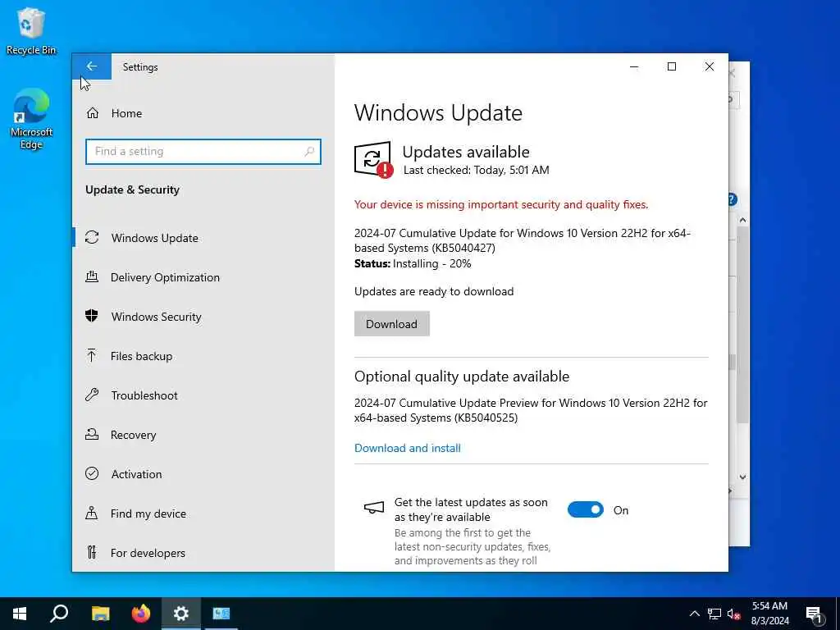Click the Home house icon
The image size is (840, 630).
tap(93, 113)
